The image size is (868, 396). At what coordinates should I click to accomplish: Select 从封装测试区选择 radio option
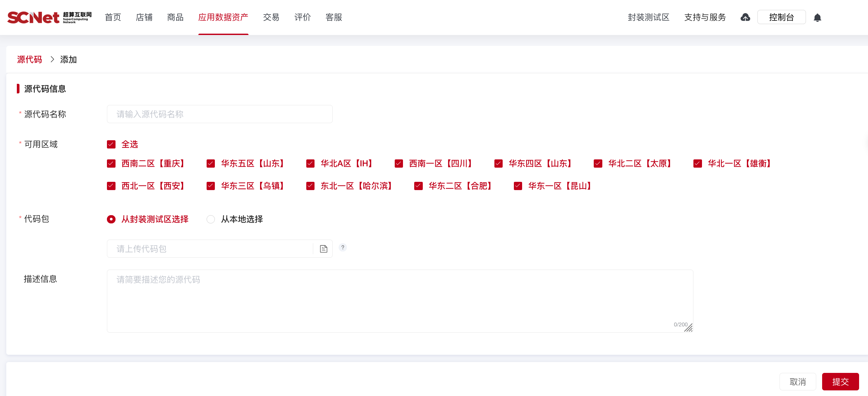tap(111, 219)
